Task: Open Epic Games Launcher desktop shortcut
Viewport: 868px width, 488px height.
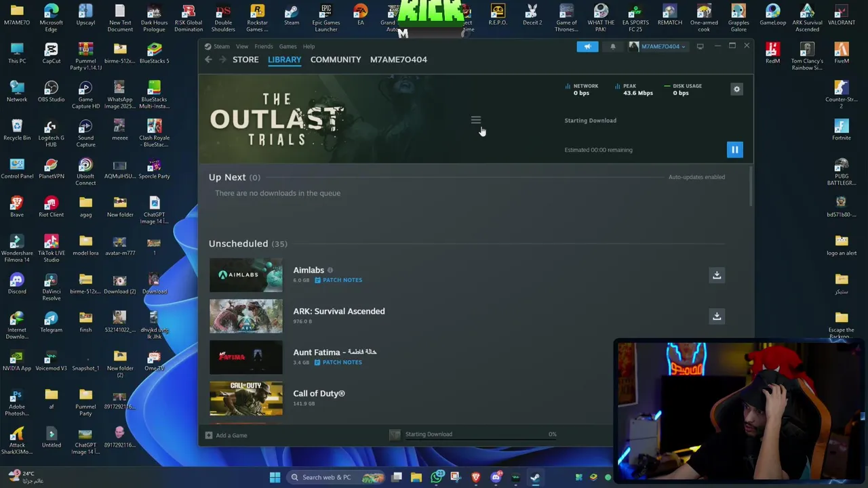Action: point(326,18)
